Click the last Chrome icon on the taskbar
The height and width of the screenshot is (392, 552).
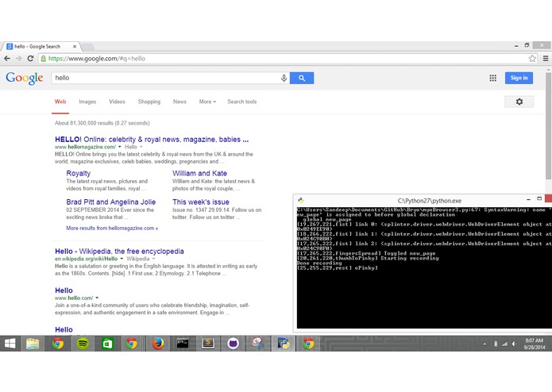pos(308,344)
